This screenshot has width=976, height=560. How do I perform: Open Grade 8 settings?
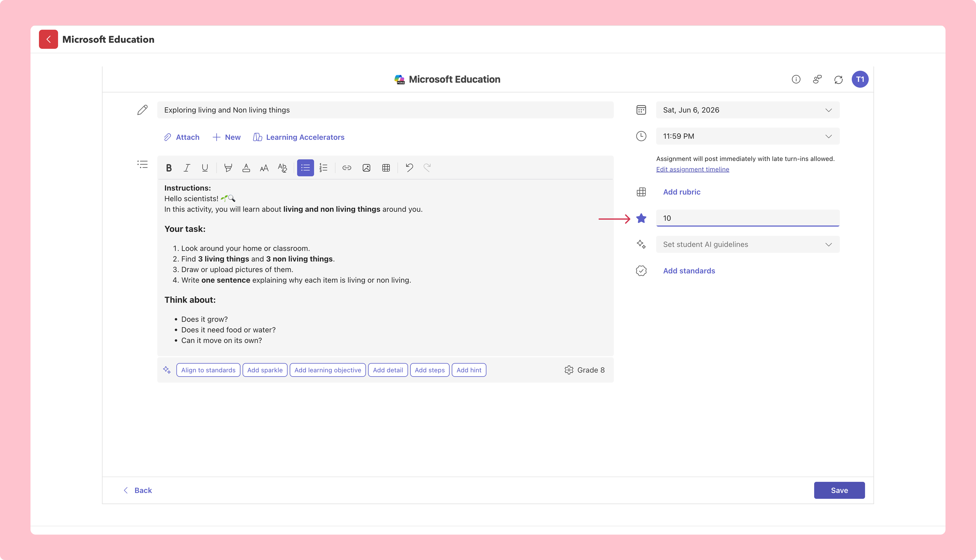coord(585,370)
